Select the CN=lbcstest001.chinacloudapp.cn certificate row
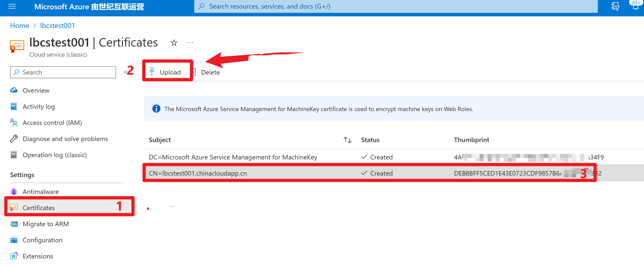The image size is (644, 267). pyautogui.click(x=198, y=173)
